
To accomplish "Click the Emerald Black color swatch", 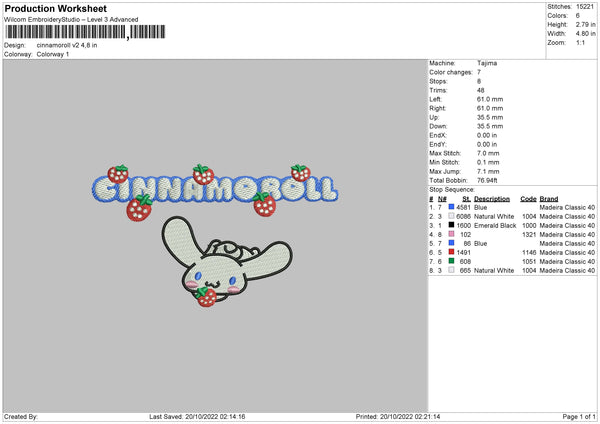I will tap(451, 225).
